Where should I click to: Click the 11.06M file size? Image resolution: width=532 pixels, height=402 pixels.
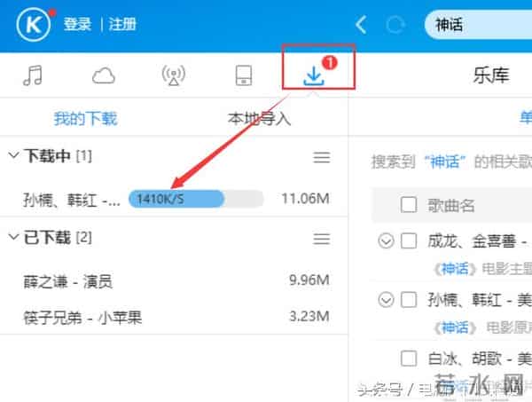coord(305,199)
